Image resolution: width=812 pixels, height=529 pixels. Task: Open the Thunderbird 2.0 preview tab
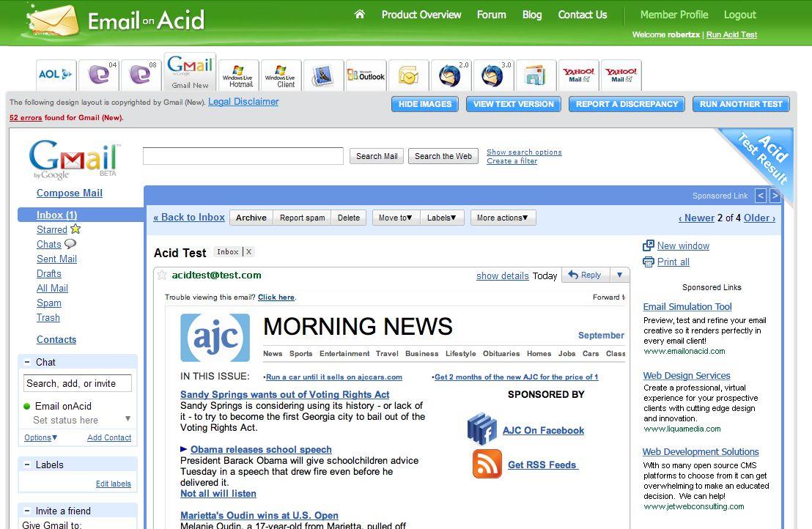451,75
